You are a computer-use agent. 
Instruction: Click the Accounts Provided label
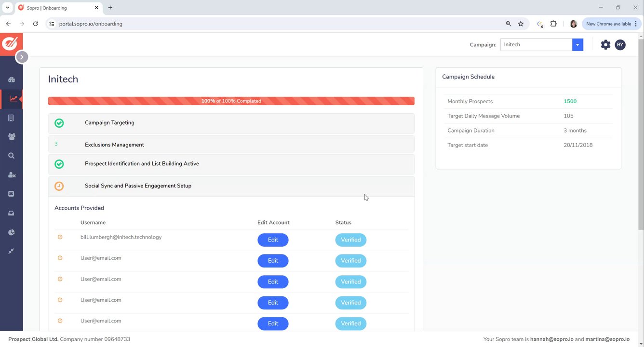click(79, 208)
